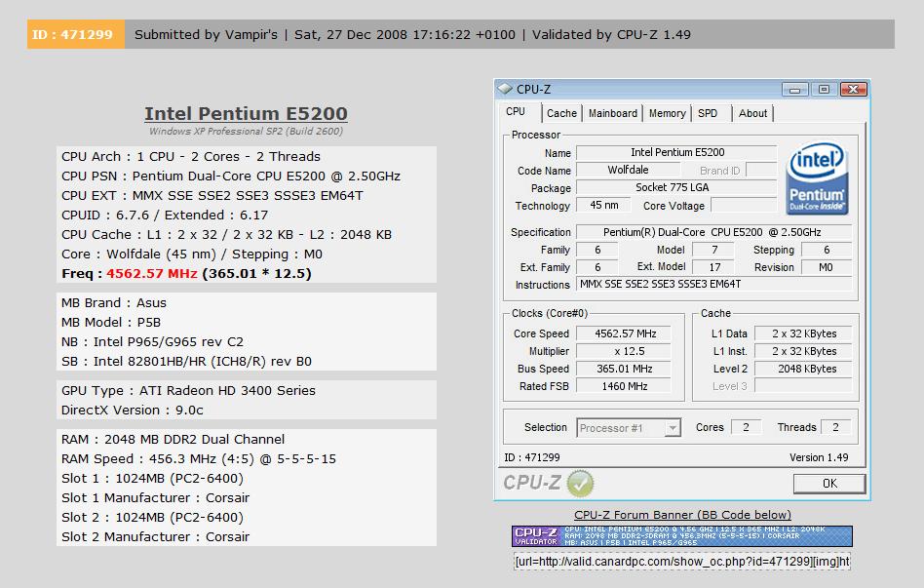Click the Revision value M0
Screen dimensions: 924x588
827,267
